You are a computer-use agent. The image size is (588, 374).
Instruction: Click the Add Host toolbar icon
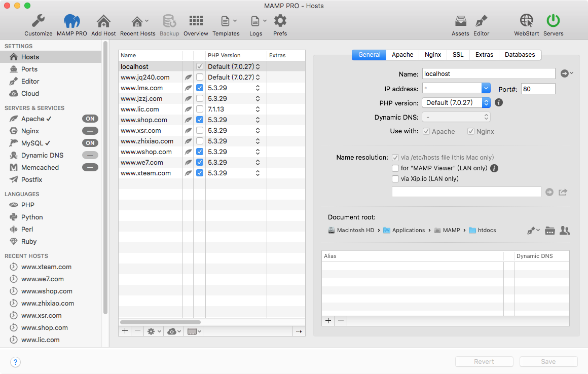(103, 22)
